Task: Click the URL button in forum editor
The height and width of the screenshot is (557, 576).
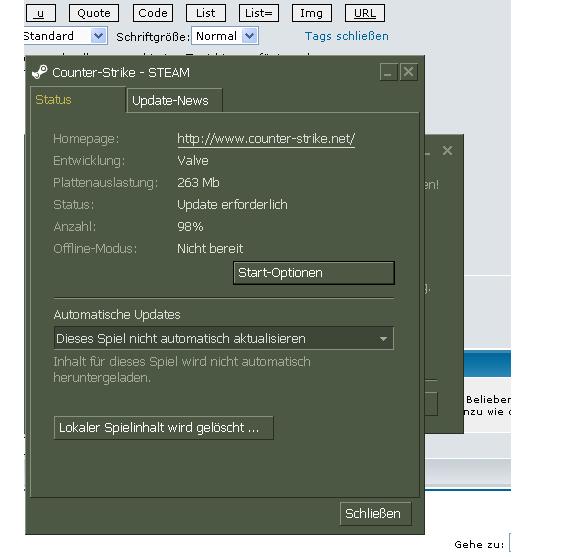Action: click(365, 13)
